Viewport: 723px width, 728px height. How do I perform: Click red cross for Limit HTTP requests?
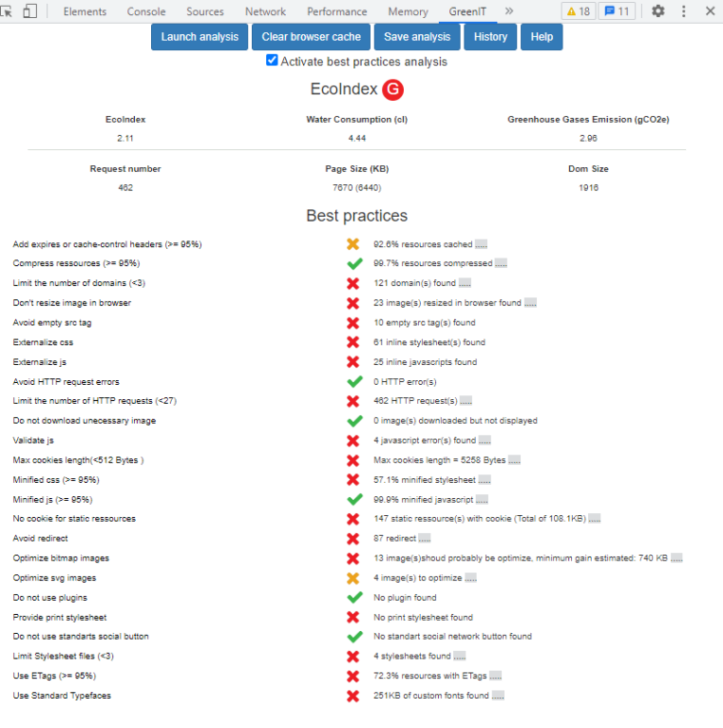click(353, 401)
